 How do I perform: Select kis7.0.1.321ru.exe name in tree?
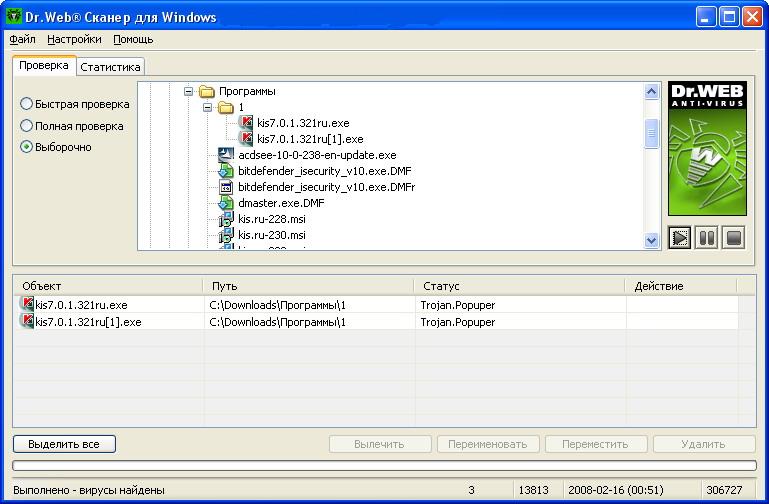tap(303, 123)
